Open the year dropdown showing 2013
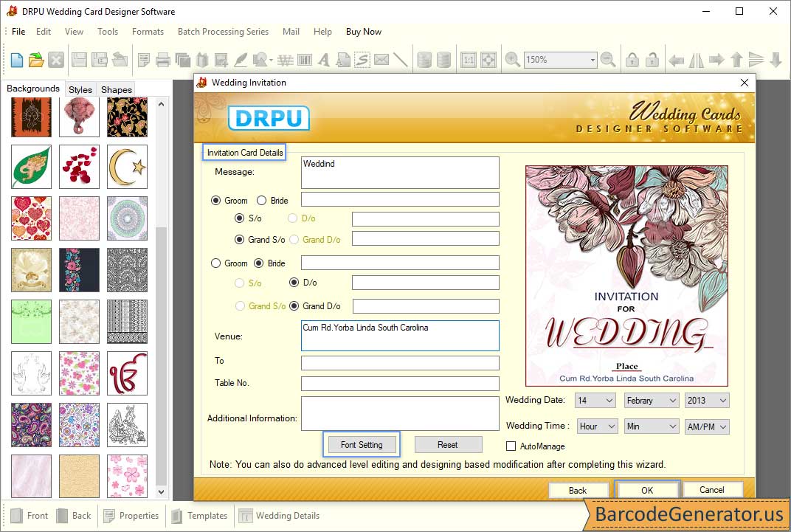 [707, 401]
